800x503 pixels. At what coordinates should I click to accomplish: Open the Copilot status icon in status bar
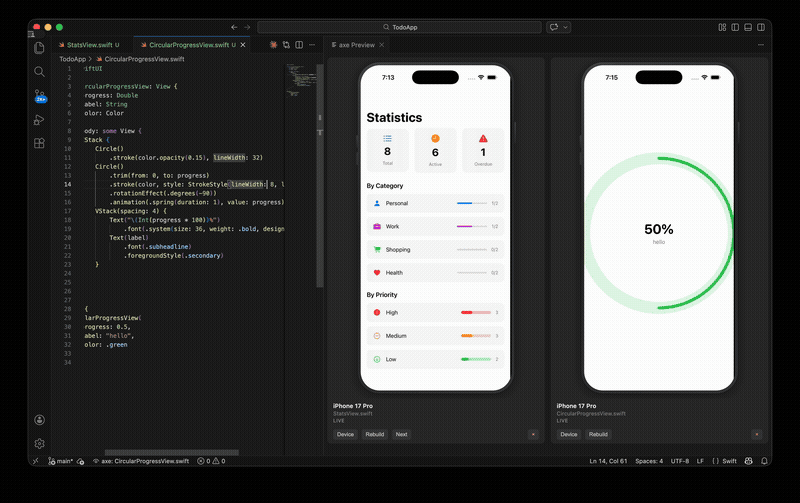(748, 461)
